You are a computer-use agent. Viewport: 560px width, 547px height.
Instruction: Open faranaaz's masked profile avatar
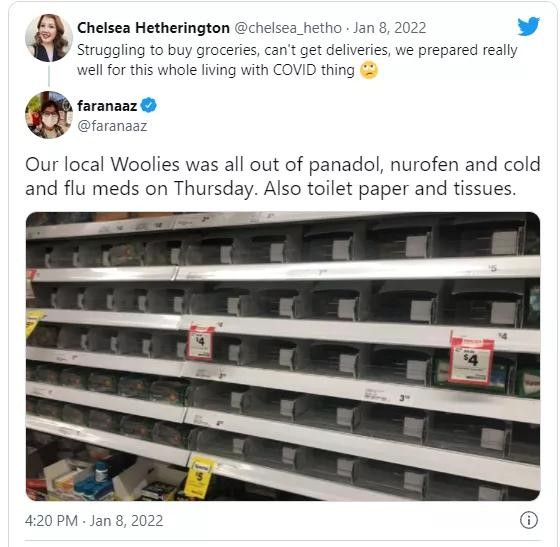(49, 115)
